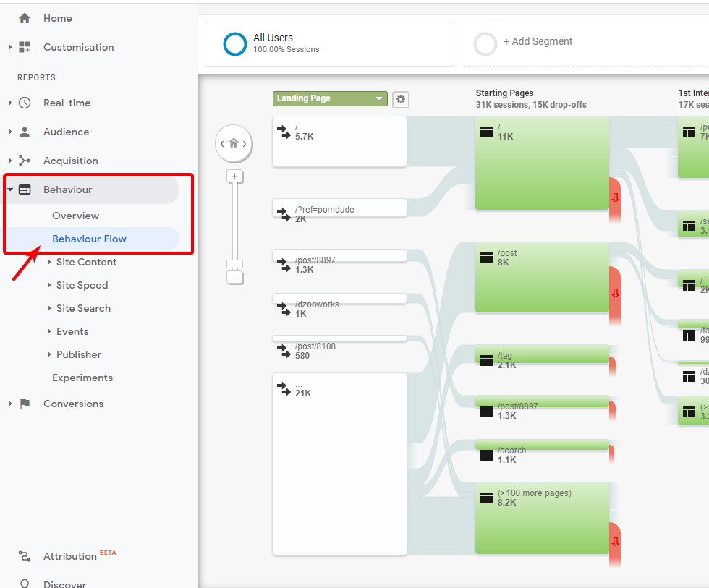The image size is (709, 588).
Task: Expand the Site Speed submenu
Action: click(82, 285)
